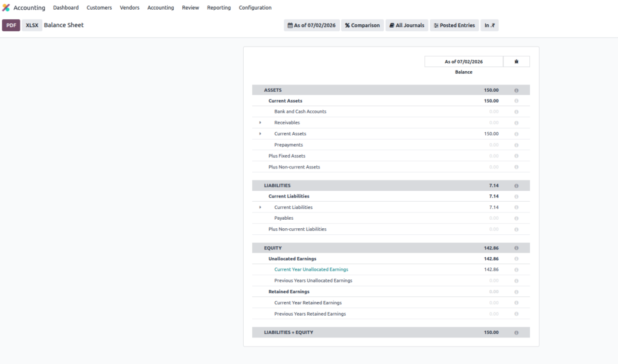
Task: Click info icon on Plus Non-current Liabilities row
Action: (517, 229)
